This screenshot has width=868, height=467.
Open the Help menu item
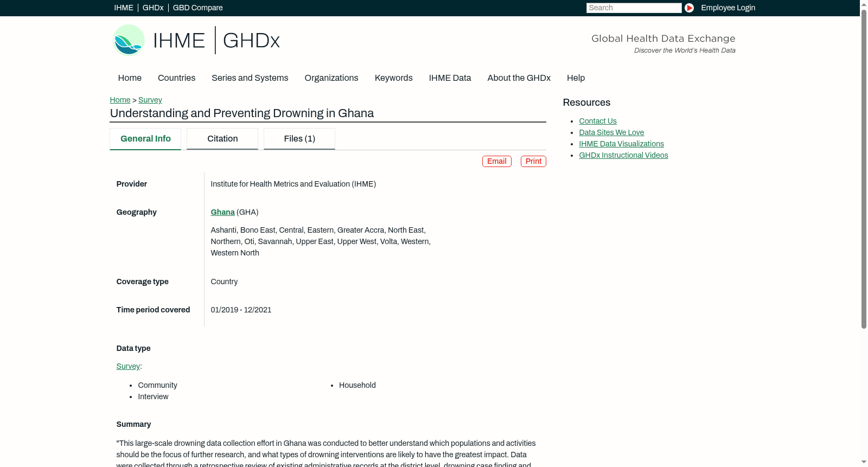point(576,78)
